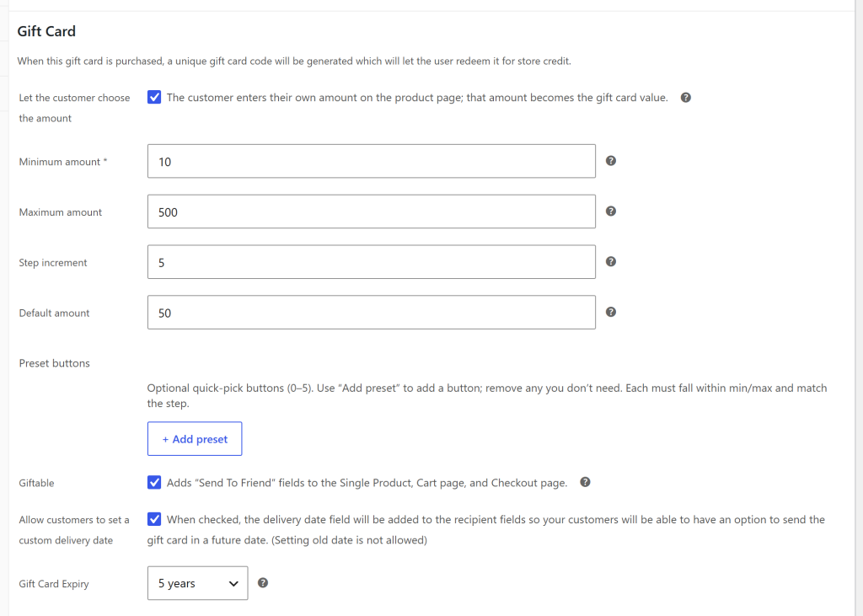Click the Giftable Send To Friend description text
Screen dimensions: 863x616
tap(367, 483)
